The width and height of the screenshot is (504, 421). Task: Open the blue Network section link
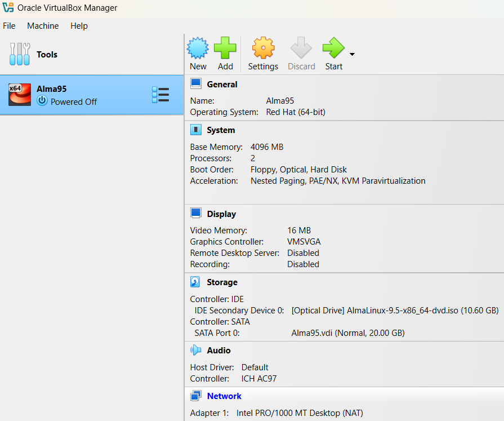pyautogui.click(x=224, y=396)
